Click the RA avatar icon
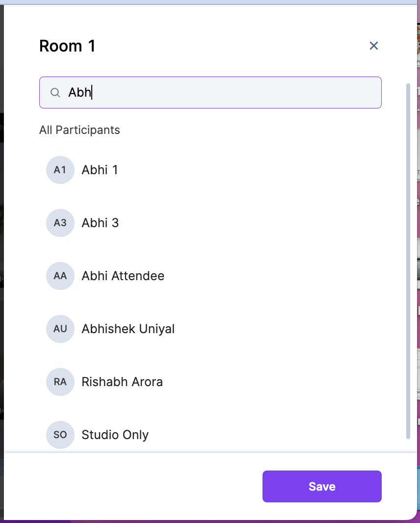The image size is (420, 523). click(x=60, y=382)
